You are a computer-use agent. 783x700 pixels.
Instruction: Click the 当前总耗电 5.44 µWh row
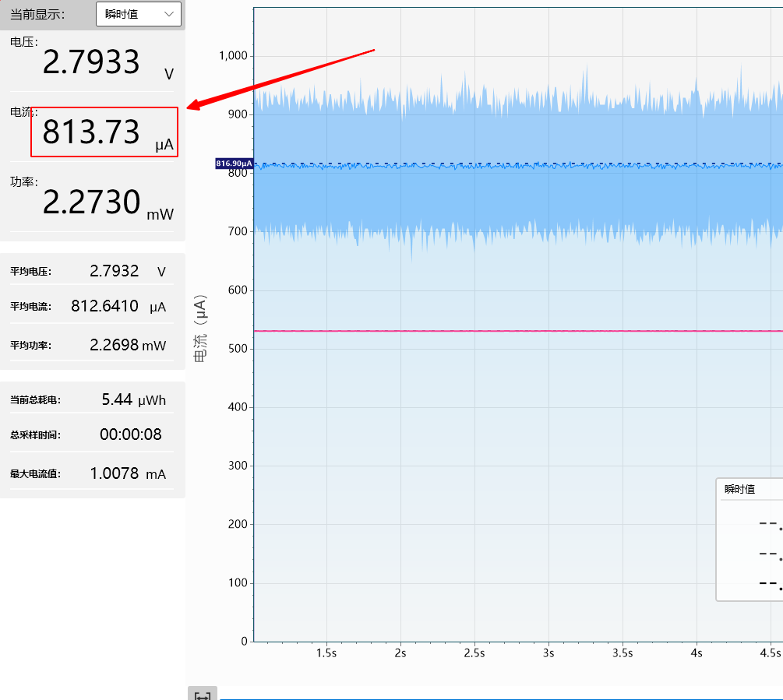tap(92, 400)
